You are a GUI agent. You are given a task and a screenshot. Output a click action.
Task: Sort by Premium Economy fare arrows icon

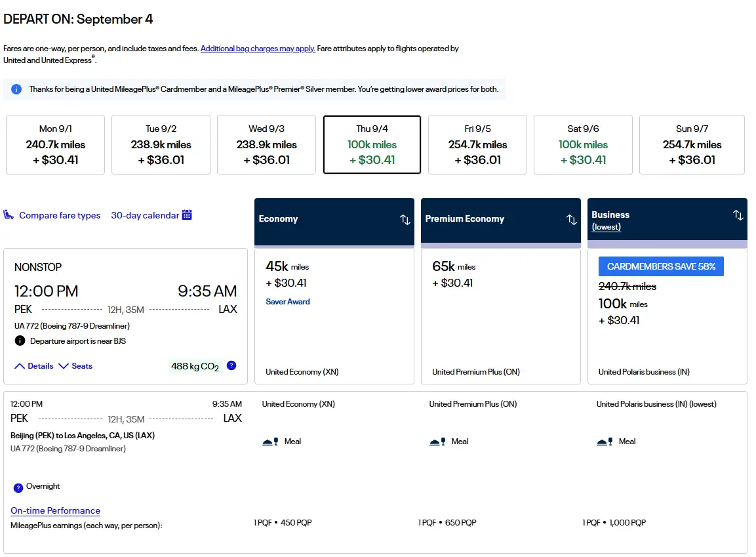[x=571, y=219]
